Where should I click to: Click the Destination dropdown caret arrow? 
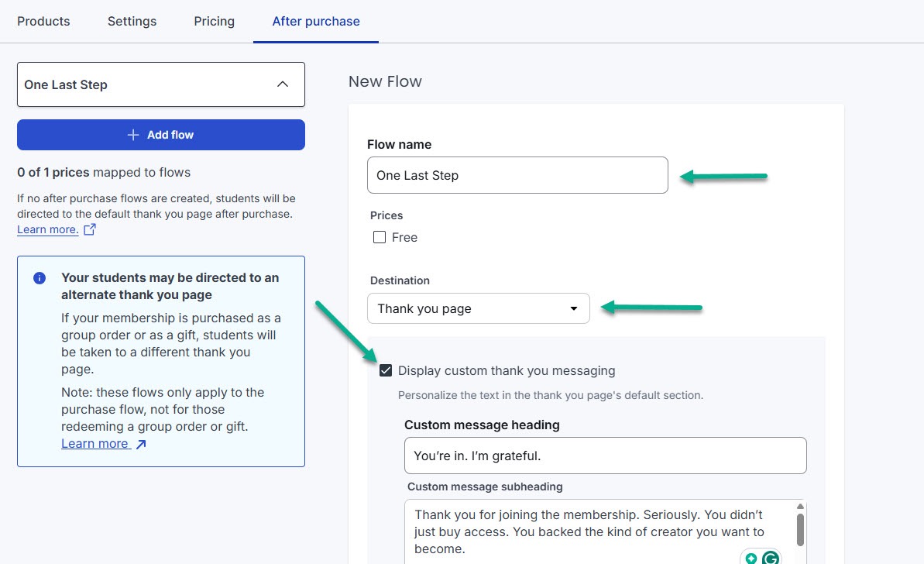coord(573,308)
